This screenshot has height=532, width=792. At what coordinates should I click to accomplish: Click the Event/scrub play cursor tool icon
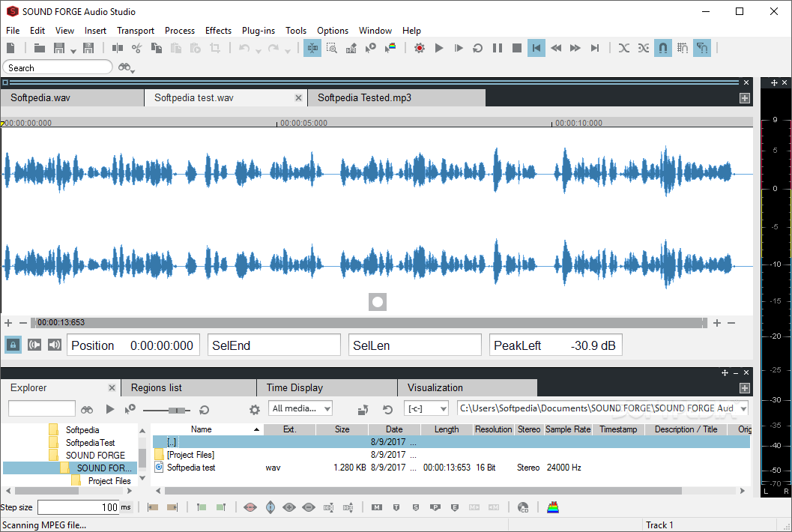[x=371, y=48]
